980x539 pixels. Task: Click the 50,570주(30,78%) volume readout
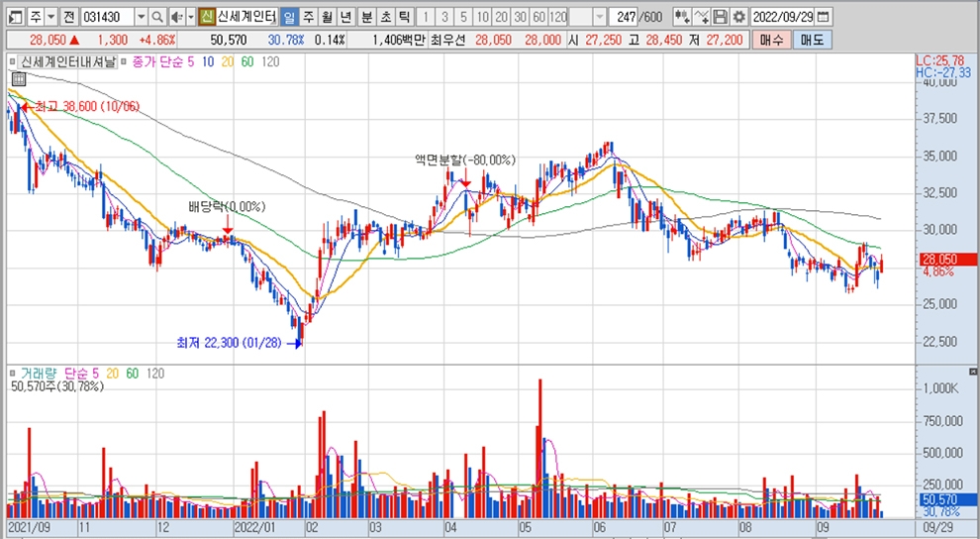point(57,387)
